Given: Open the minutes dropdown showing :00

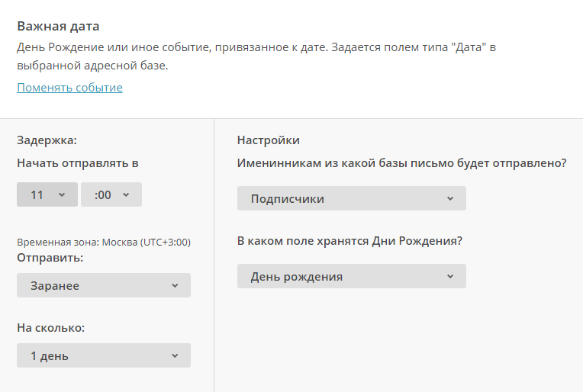Looking at the screenshot, I should point(111,194).
